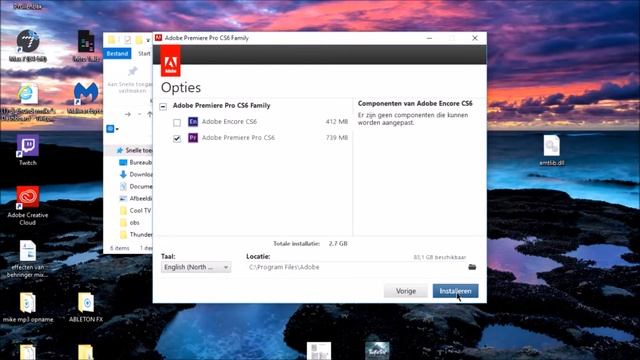This screenshot has height=360, width=640.
Task: Open the Taal language dropdown
Action: [x=196, y=267]
